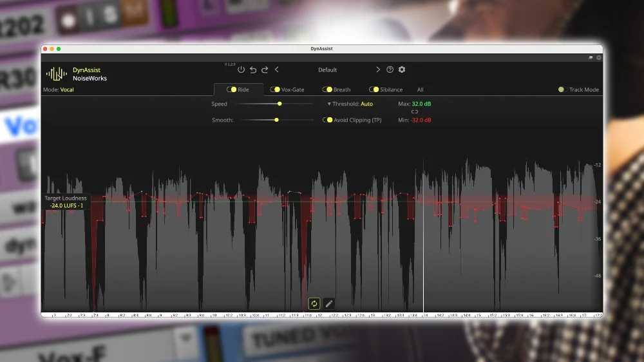Click the Target Loudness label
This screenshot has width=644, height=362.
(66, 198)
